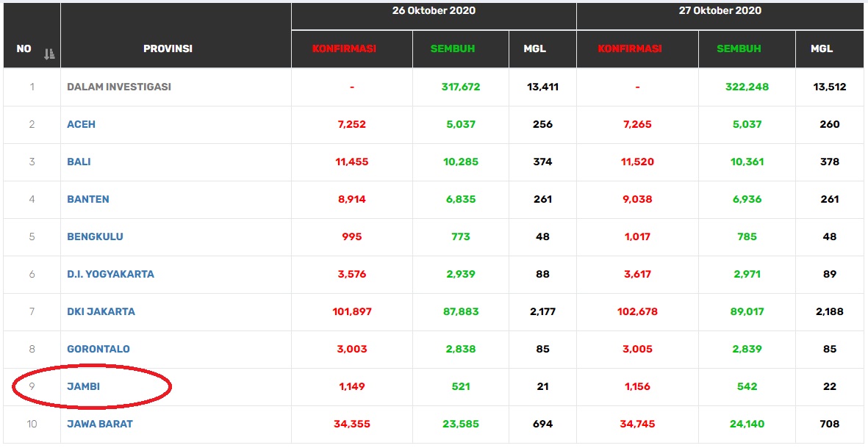868x448 pixels.
Task: Open the BALI province link
Action: [79, 162]
